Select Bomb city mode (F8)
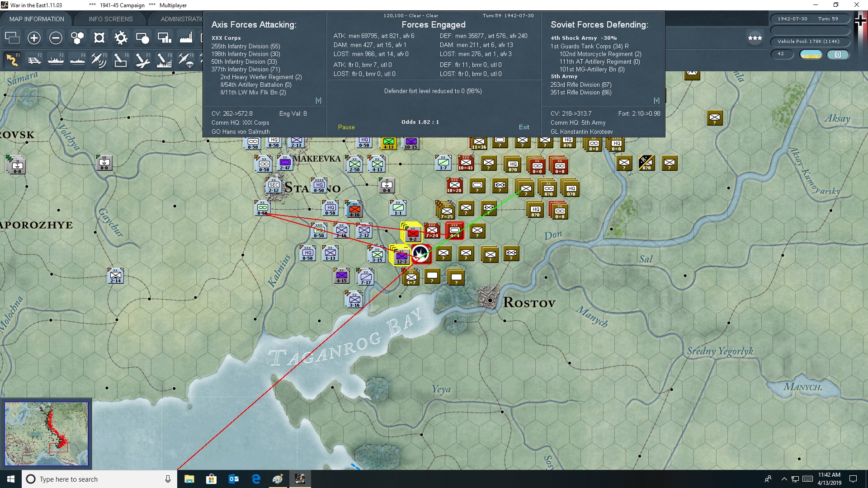This screenshot has width=868, height=488. point(164,60)
